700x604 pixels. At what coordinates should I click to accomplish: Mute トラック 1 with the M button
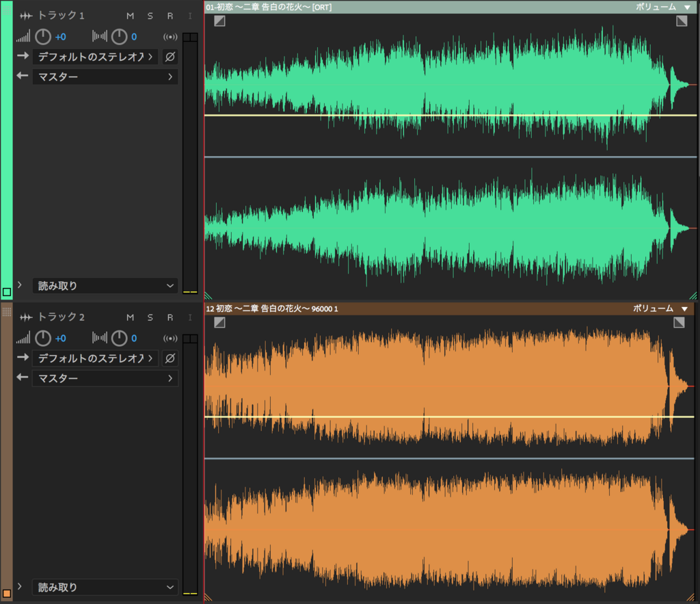coord(131,16)
